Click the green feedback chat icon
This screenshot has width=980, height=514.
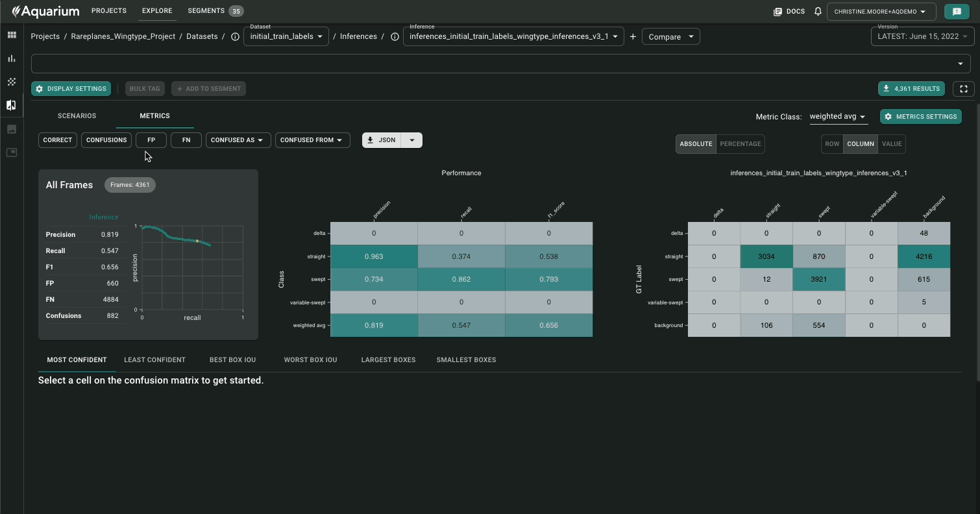(x=956, y=12)
